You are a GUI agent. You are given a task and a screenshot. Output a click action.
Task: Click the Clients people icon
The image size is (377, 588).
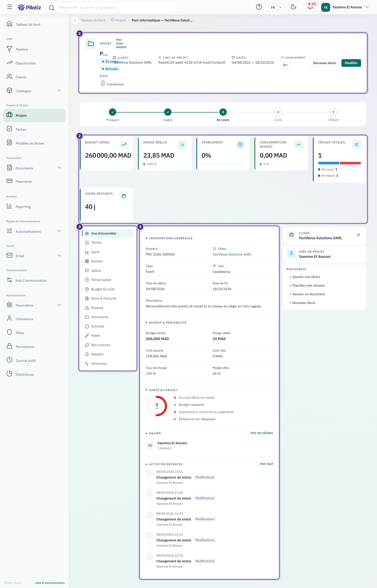pos(9,77)
